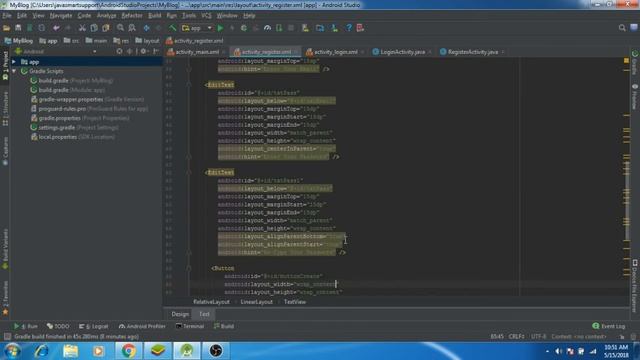Select the Text view tab

click(204, 314)
